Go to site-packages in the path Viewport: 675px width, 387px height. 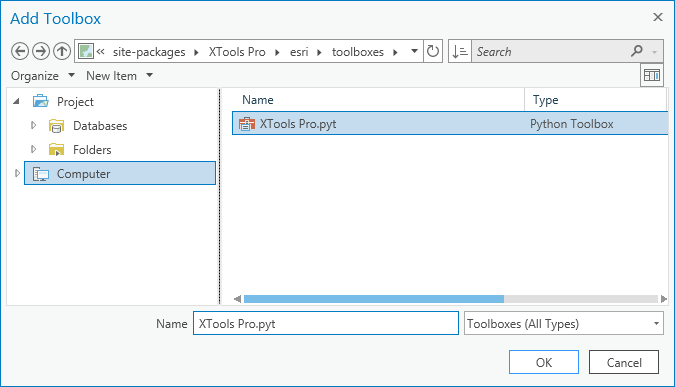pos(149,52)
